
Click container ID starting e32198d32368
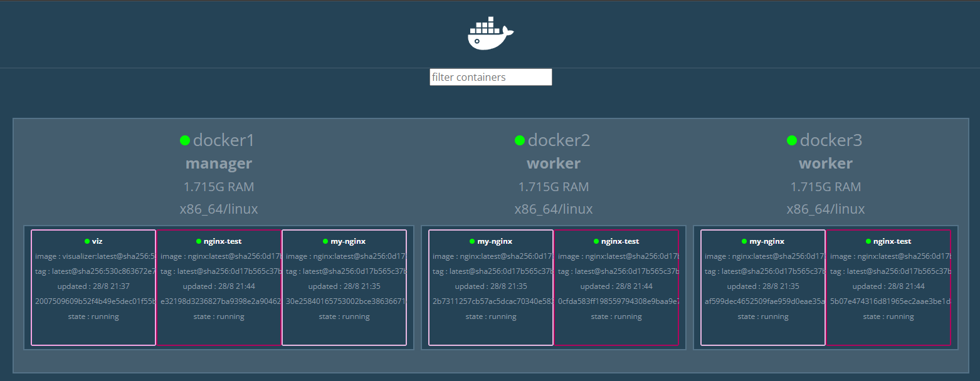pos(220,301)
